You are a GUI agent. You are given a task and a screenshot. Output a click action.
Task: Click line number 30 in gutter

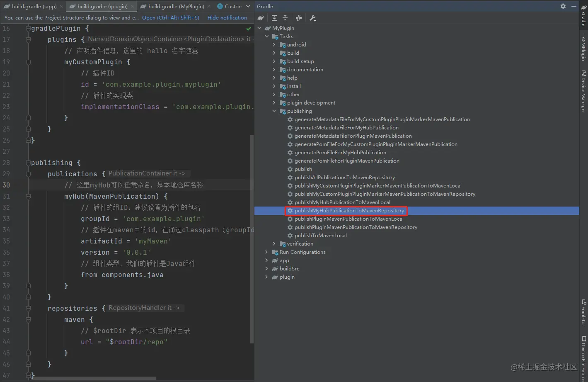tap(6, 185)
